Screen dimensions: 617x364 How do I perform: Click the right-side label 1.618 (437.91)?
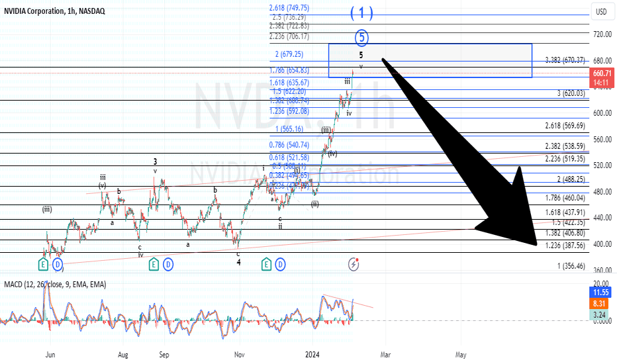pyautogui.click(x=565, y=212)
